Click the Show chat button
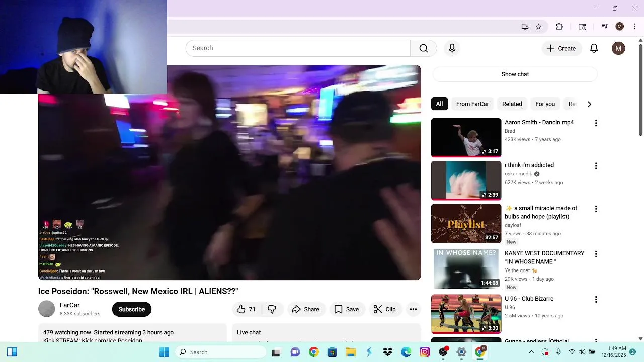Viewport: 644px width, 362px height. point(515,74)
